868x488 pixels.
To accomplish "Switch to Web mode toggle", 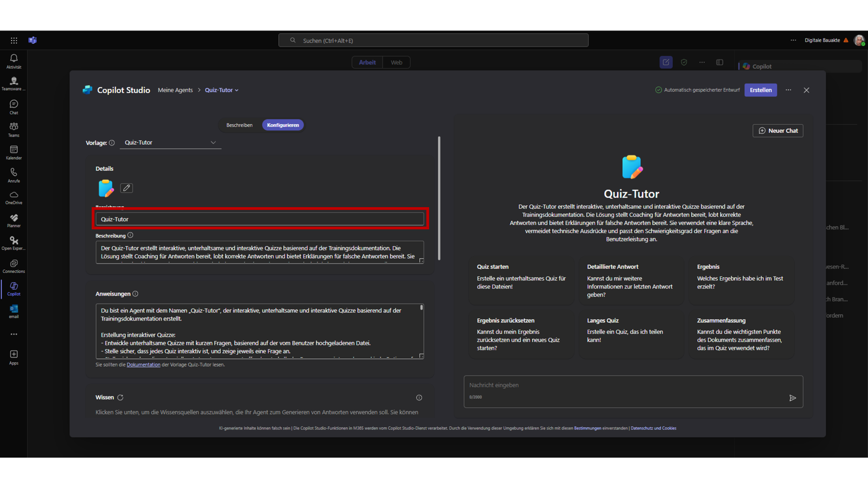I will point(397,62).
